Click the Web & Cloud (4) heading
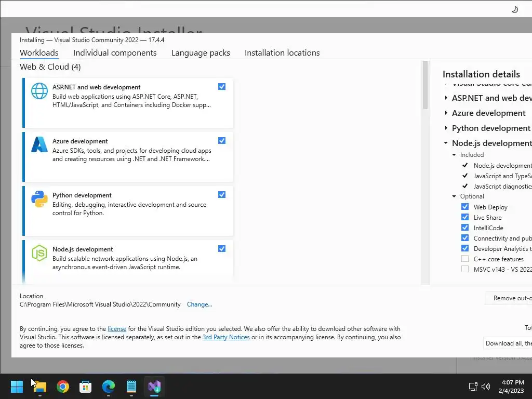 pos(50,67)
